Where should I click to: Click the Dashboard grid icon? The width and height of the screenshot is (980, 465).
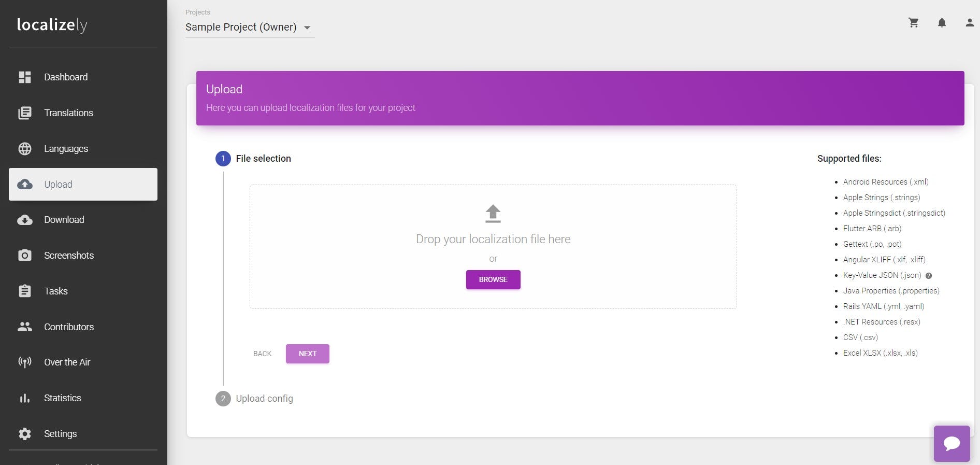pyautogui.click(x=25, y=77)
